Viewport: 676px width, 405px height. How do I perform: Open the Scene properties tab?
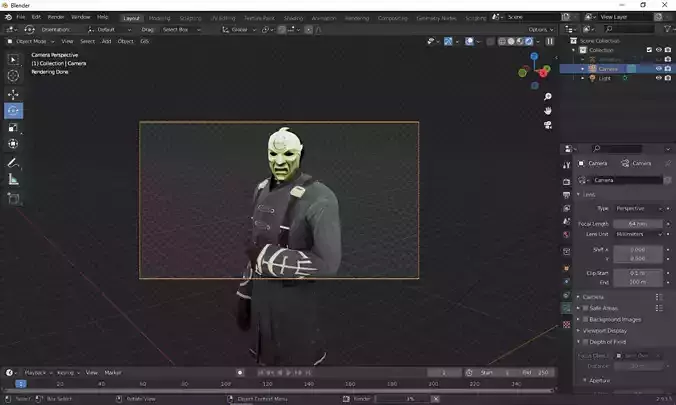(566, 221)
